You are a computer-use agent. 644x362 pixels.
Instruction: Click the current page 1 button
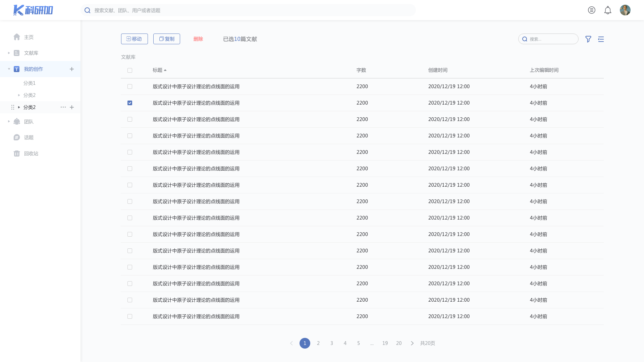(x=305, y=343)
